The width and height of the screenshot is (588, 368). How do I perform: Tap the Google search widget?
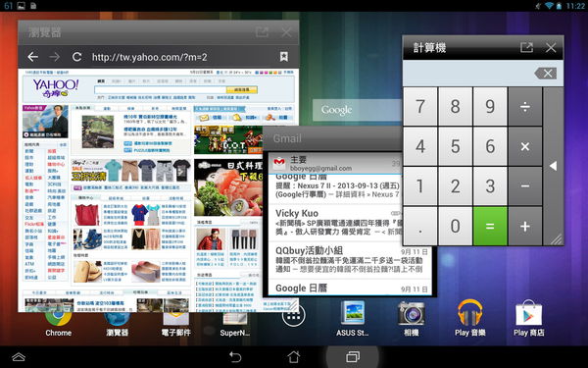pos(358,110)
